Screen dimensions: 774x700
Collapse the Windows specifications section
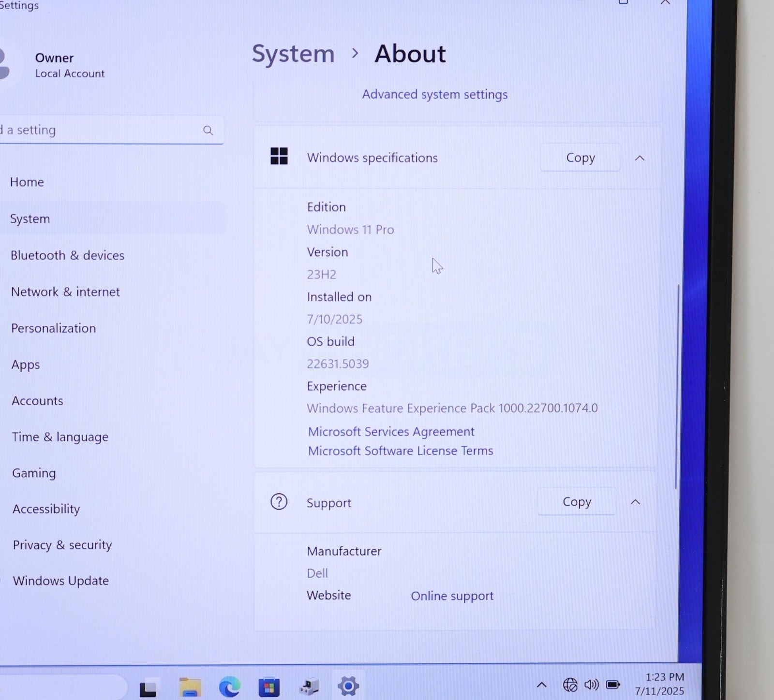[x=640, y=158]
